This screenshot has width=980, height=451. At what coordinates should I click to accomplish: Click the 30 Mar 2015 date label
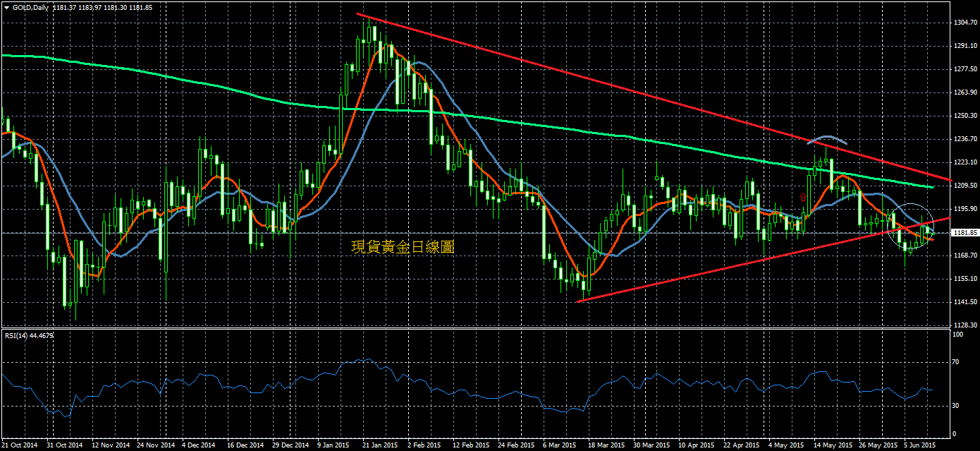[651, 445]
